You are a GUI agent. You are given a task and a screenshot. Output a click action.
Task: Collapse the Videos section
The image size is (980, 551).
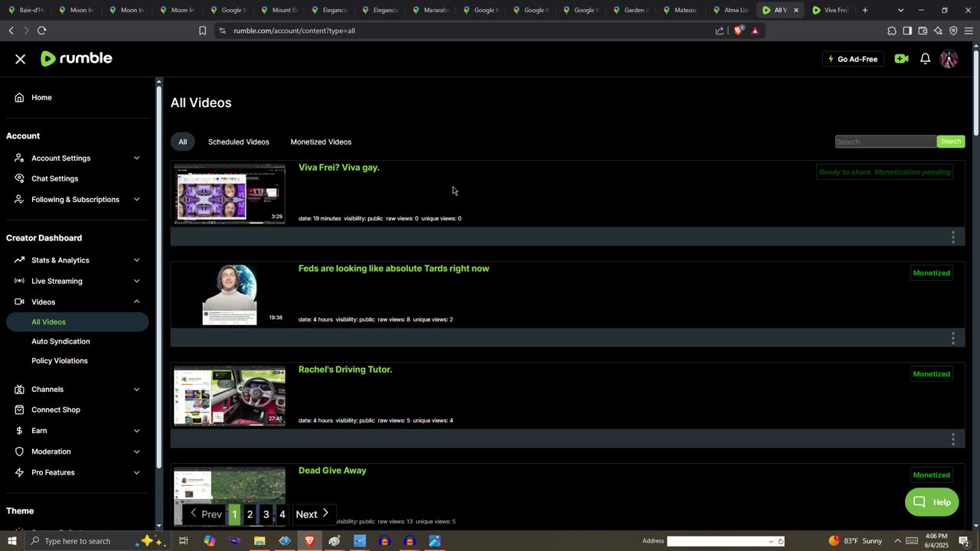[x=136, y=302]
